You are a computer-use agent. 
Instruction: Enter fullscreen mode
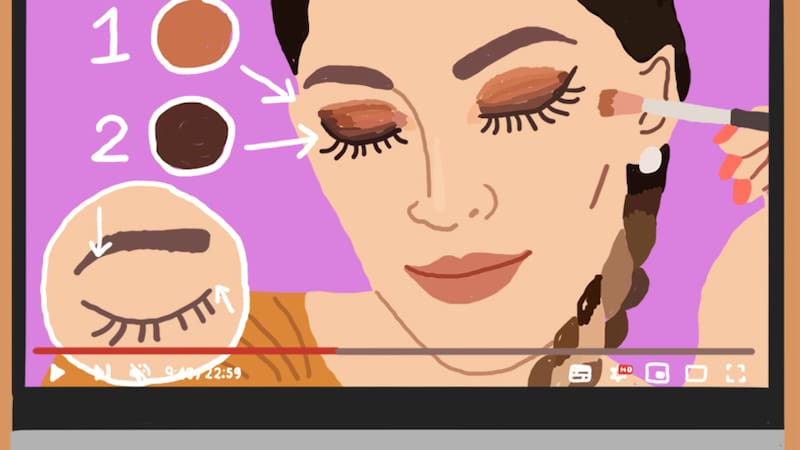tap(736, 373)
